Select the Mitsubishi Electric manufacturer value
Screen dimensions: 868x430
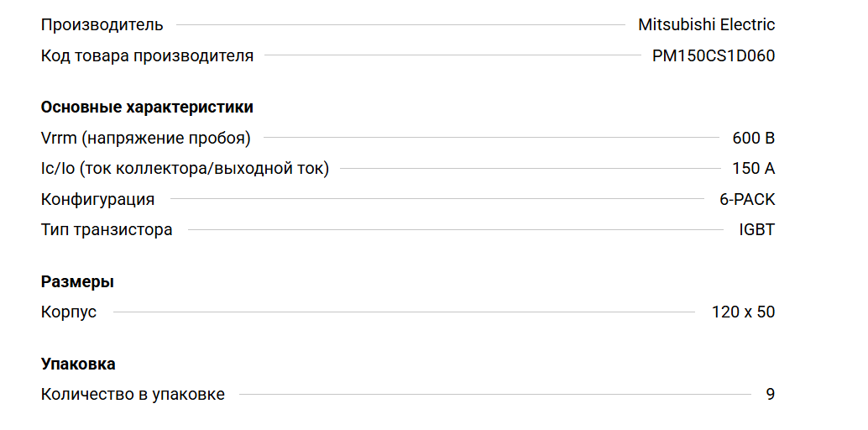(706, 25)
